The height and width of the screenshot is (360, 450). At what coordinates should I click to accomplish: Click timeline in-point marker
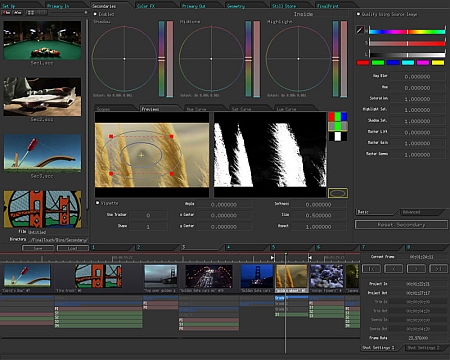pos(272,257)
